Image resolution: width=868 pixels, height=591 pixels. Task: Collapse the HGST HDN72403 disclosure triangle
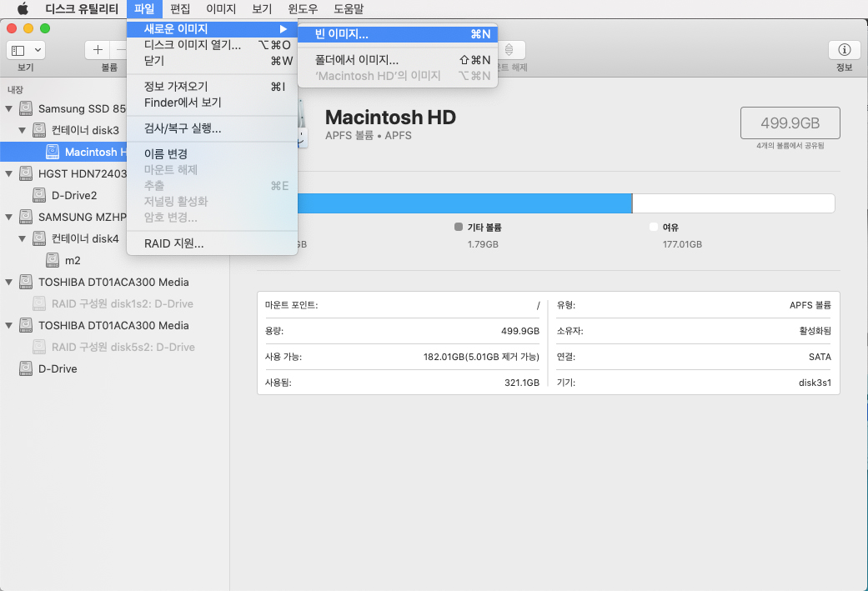[x=9, y=173]
